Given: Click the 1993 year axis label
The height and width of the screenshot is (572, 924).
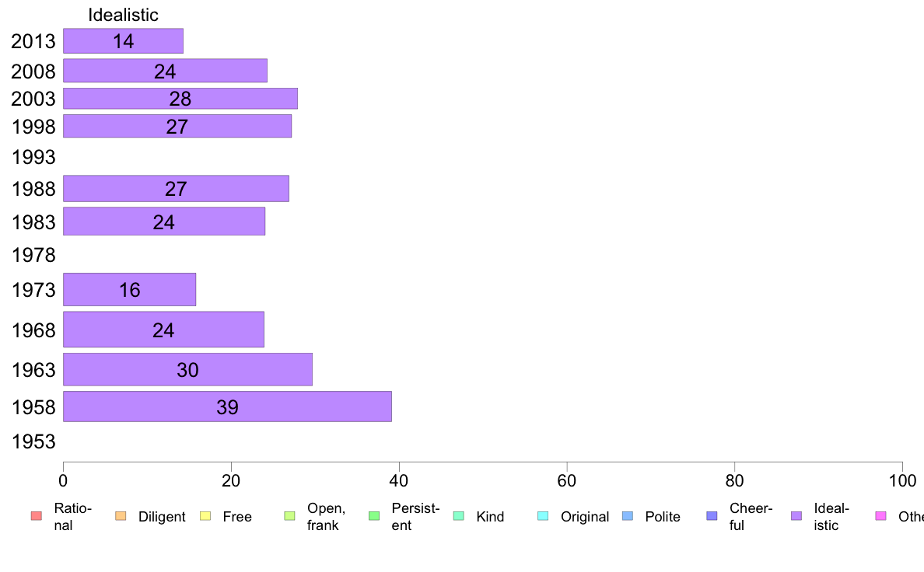Looking at the screenshot, I should pyautogui.click(x=33, y=157).
